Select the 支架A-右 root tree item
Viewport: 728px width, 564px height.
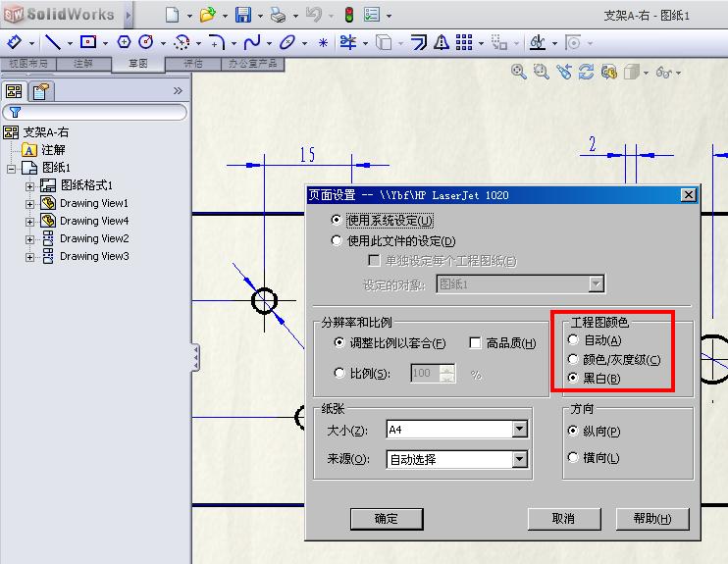pos(45,132)
